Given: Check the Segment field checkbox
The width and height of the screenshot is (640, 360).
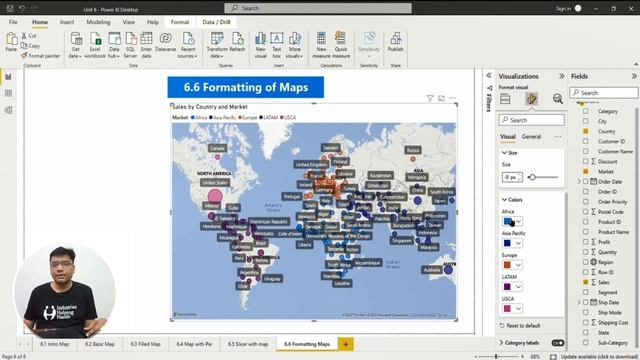Looking at the screenshot, I should click(586, 292).
